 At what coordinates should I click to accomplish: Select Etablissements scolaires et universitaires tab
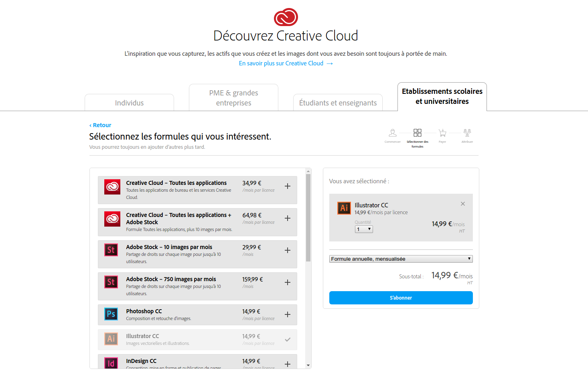pyautogui.click(x=442, y=97)
